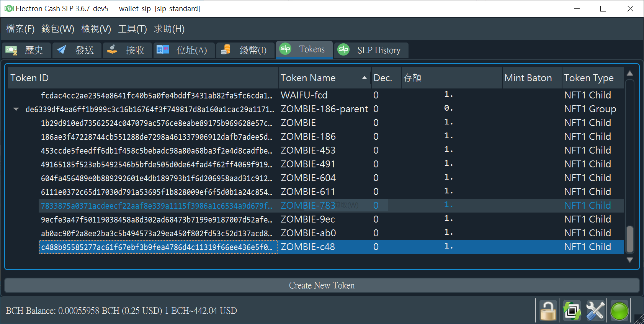The width and height of the screenshot is (644, 324).
Task: Click token ID starting with 9ecfe3a47f5
Action: (x=157, y=220)
